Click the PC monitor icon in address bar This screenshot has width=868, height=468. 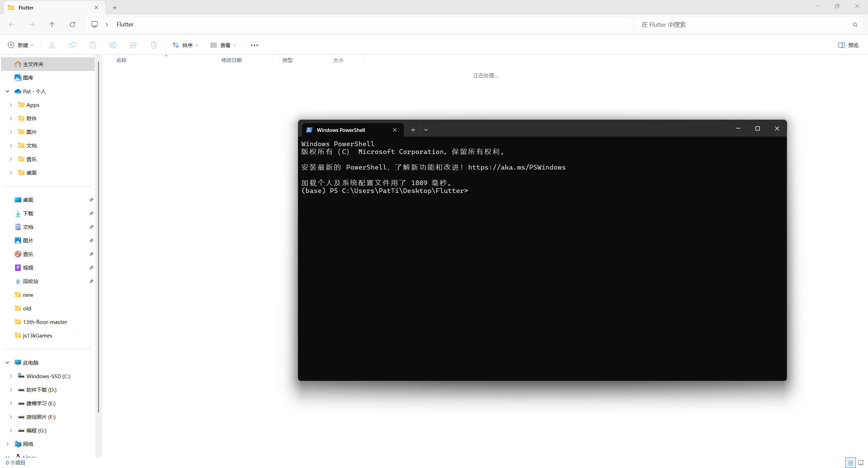[95, 24]
